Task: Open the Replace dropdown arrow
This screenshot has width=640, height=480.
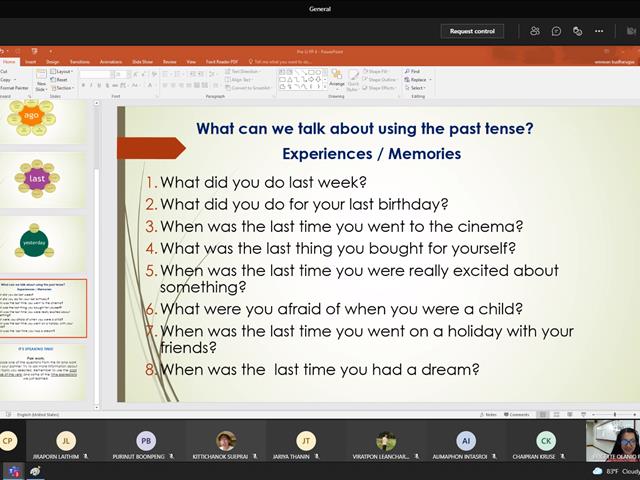Action: [430, 80]
